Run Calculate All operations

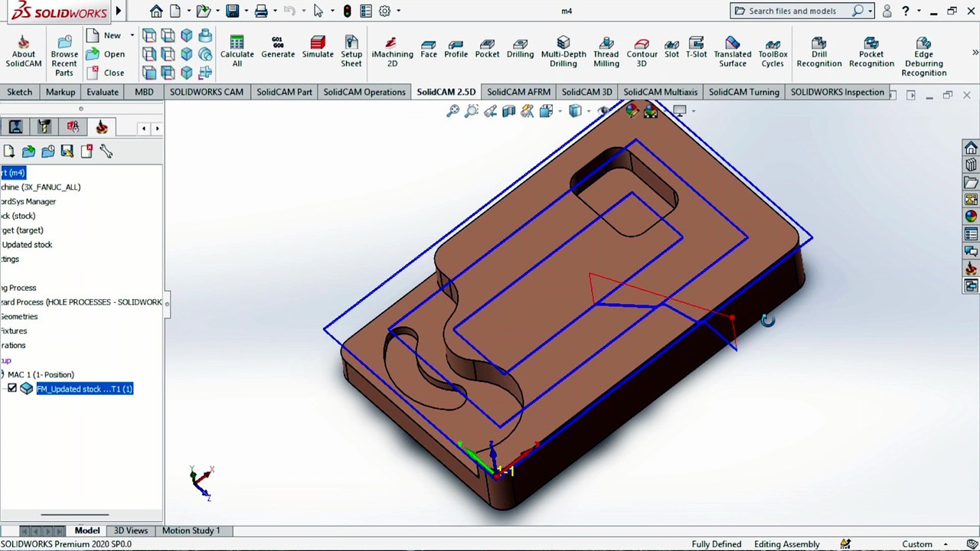pyautogui.click(x=237, y=52)
